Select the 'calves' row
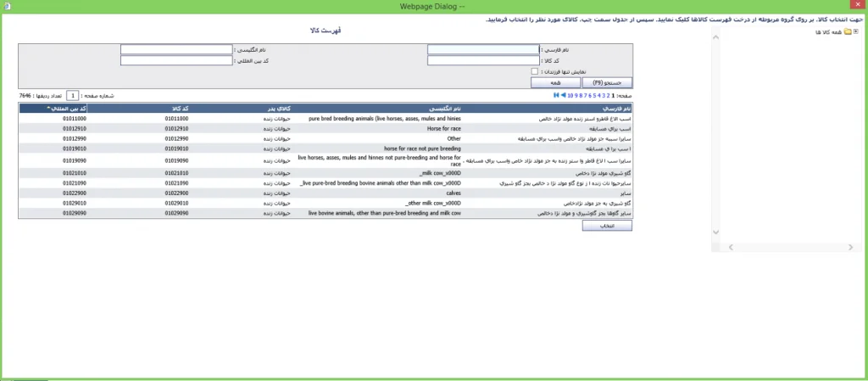 click(325, 193)
